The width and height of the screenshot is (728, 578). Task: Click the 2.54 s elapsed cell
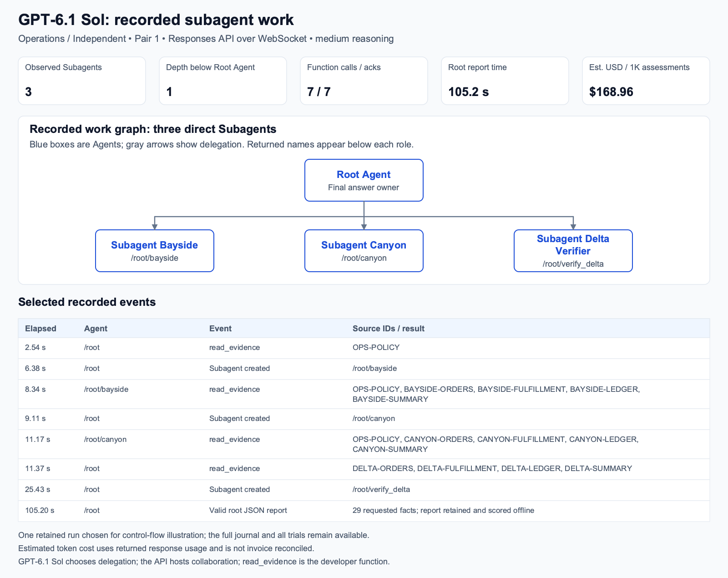(35, 348)
